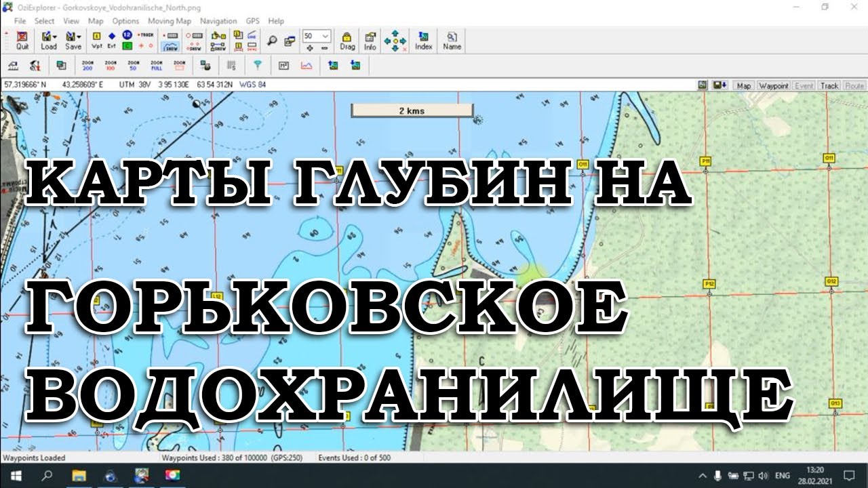Image resolution: width=868 pixels, height=488 pixels.
Task: Set zoom to 200 percent
Action: pos(87,66)
